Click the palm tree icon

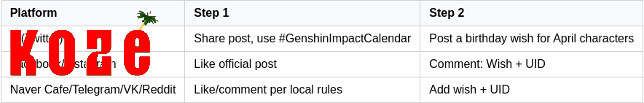pos(147,18)
